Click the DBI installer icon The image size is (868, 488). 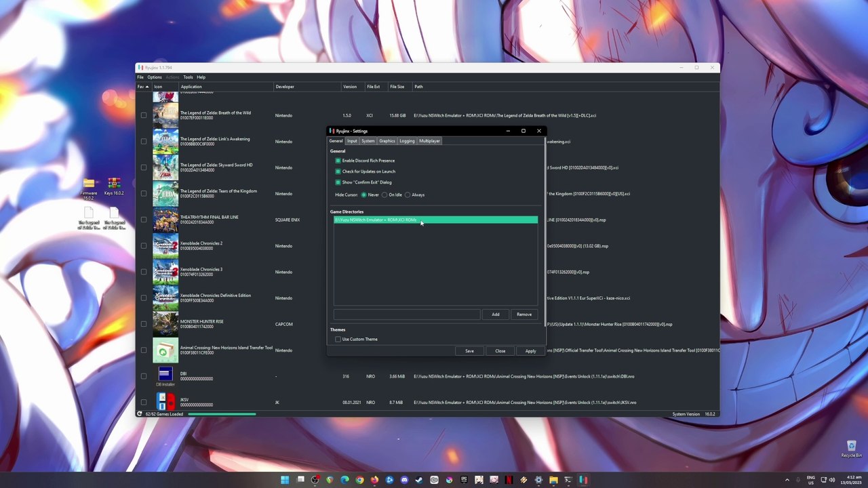click(x=165, y=376)
